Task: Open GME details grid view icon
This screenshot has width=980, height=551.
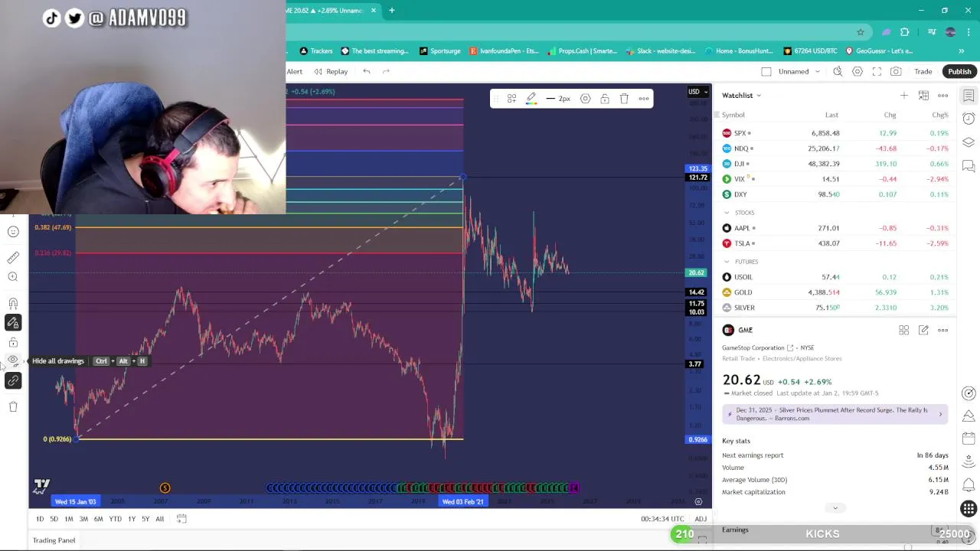Action: 904,330
